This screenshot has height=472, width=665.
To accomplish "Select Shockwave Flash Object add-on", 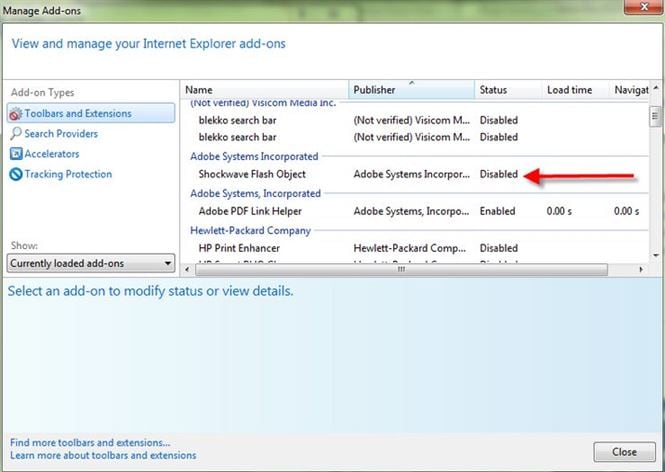I will [415, 174].
